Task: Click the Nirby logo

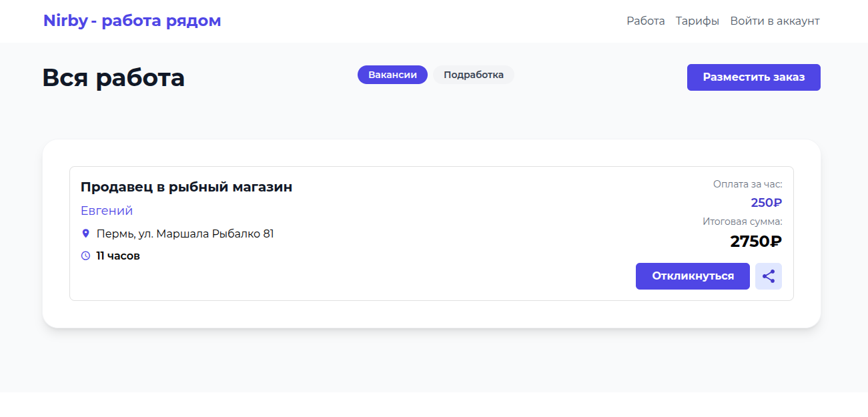Action: pyautogui.click(x=131, y=20)
